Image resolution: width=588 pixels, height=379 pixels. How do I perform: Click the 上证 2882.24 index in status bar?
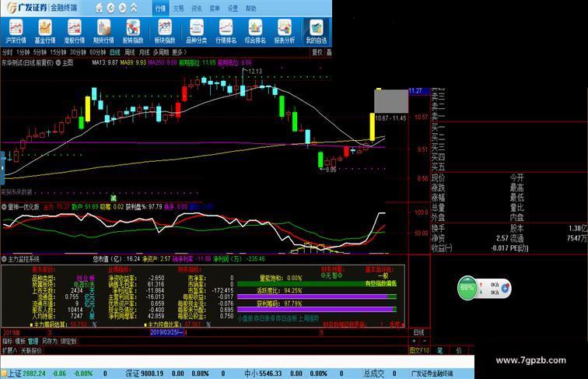point(26,374)
